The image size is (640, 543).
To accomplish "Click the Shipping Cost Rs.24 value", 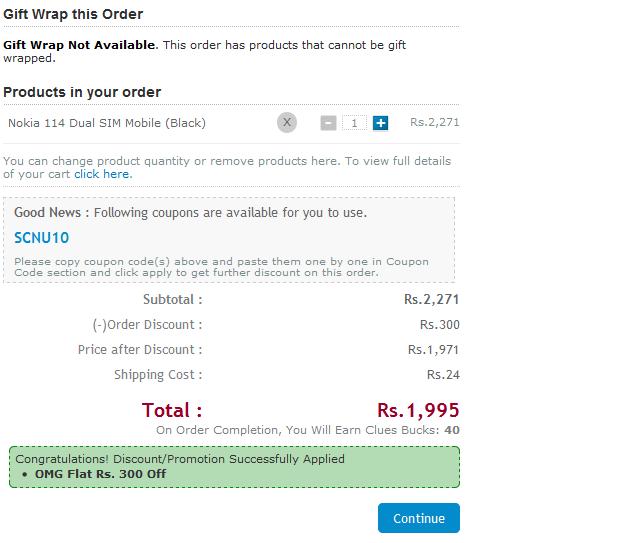I will tap(443, 375).
